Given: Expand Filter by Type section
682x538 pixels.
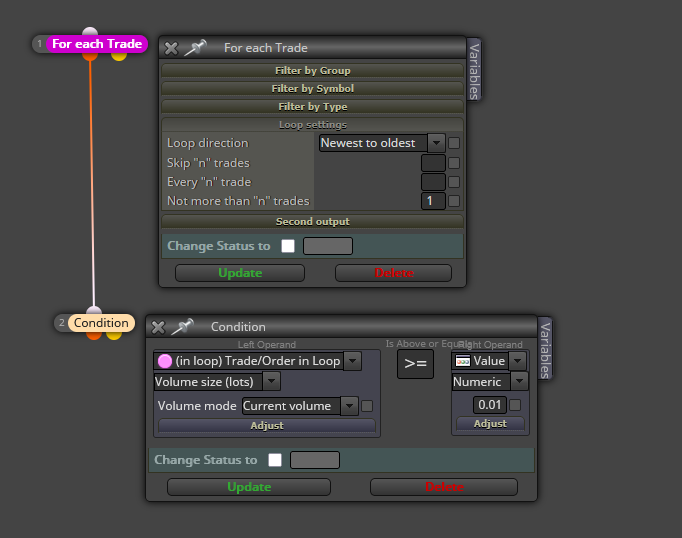Looking at the screenshot, I should [x=312, y=107].
